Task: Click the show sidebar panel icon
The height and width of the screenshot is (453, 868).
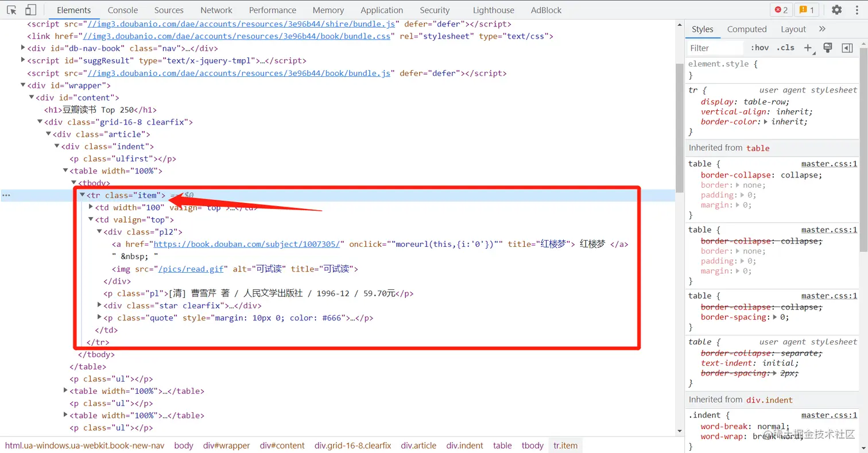Action: coord(847,48)
